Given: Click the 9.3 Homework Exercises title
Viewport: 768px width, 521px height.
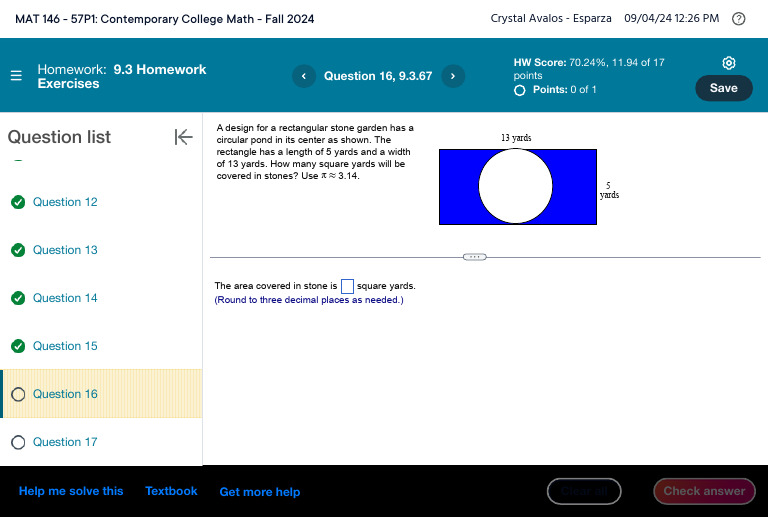Looking at the screenshot, I should coord(122,76).
